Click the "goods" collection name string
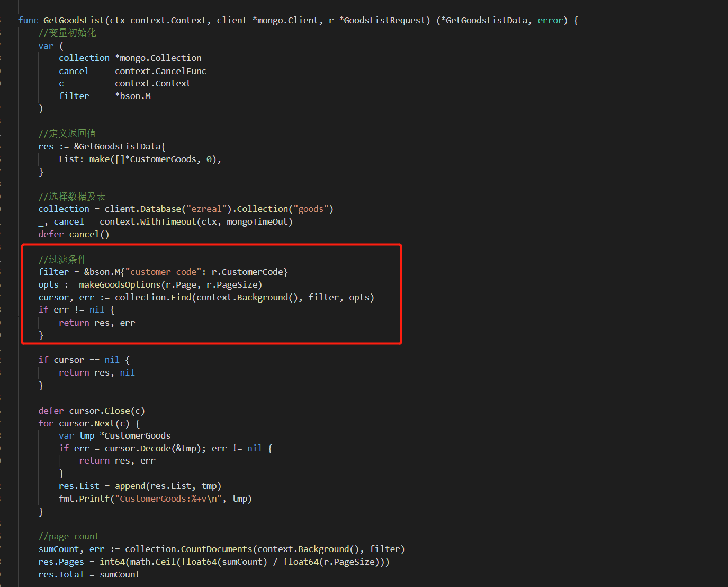The image size is (728, 587). tap(312, 209)
